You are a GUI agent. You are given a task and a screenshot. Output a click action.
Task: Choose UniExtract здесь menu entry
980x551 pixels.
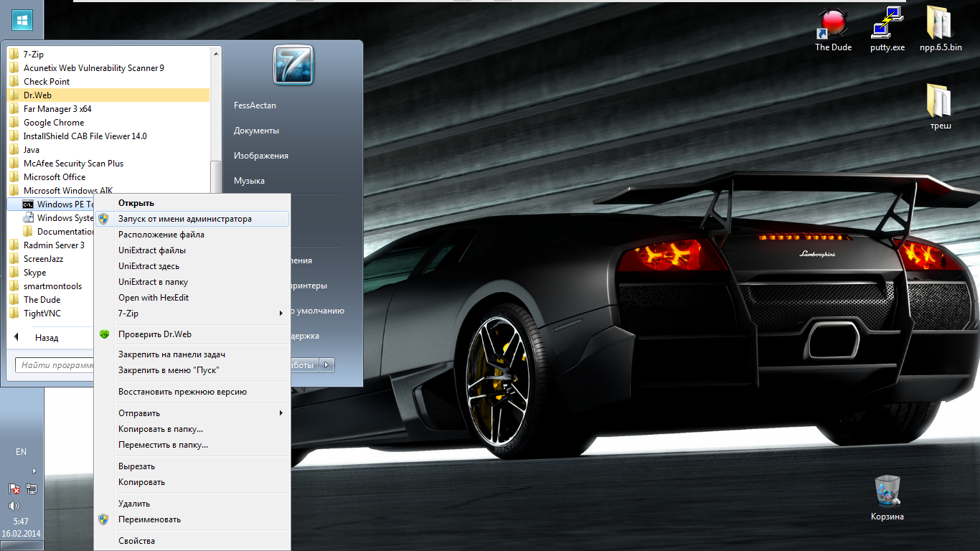tap(192, 266)
